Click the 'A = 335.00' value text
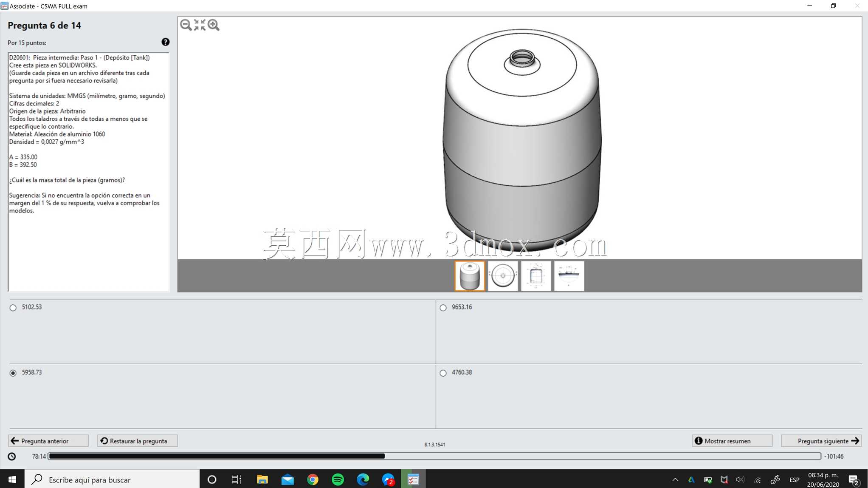This screenshot has height=488, width=868. 23,157
